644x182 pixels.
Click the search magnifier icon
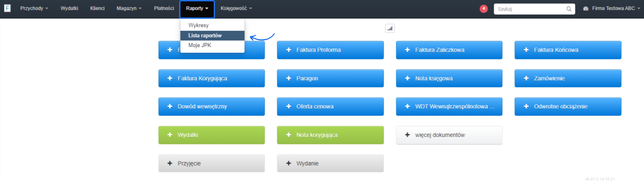(569, 9)
